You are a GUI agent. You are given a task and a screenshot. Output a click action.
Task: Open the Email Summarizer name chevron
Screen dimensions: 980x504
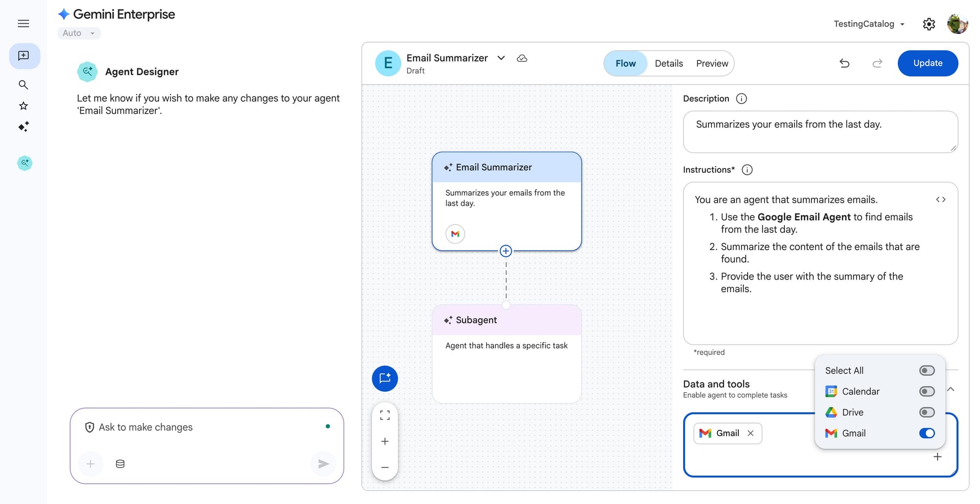501,58
